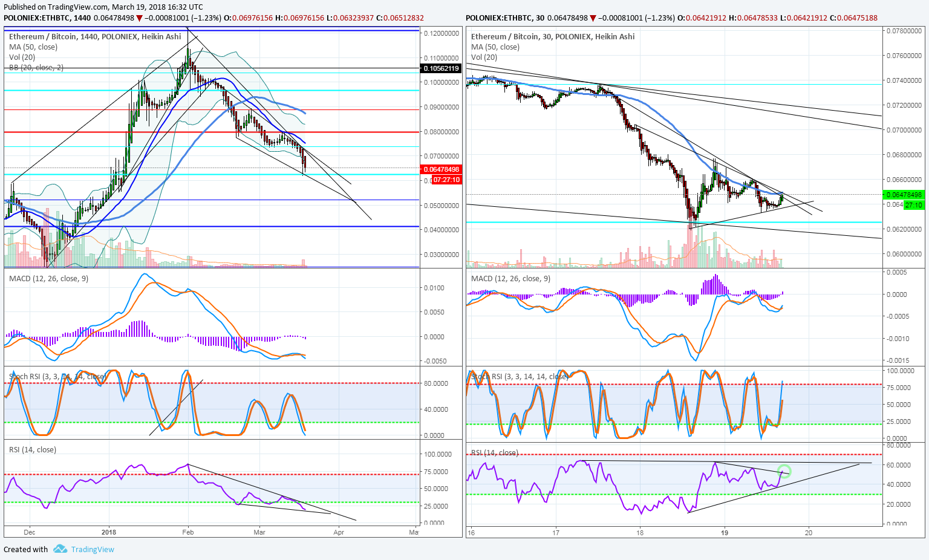Select the 'Created with' footer text
Screen dimensions: 929x560
coord(25,549)
